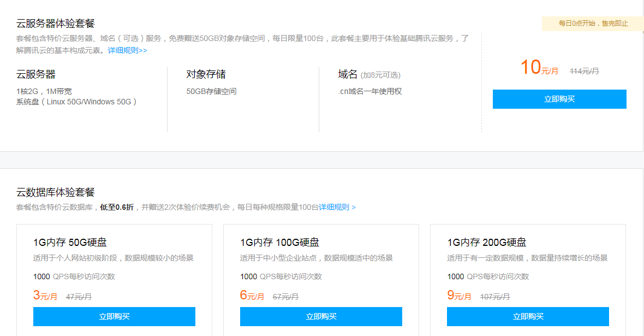644x336 pixels.
Task: Click the 1G内存 200G硬盘 card title
Action: point(487,243)
